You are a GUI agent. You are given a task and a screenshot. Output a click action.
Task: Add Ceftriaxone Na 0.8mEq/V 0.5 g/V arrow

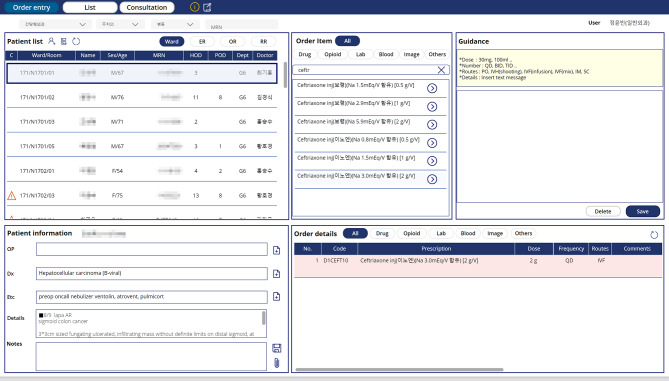(432, 143)
